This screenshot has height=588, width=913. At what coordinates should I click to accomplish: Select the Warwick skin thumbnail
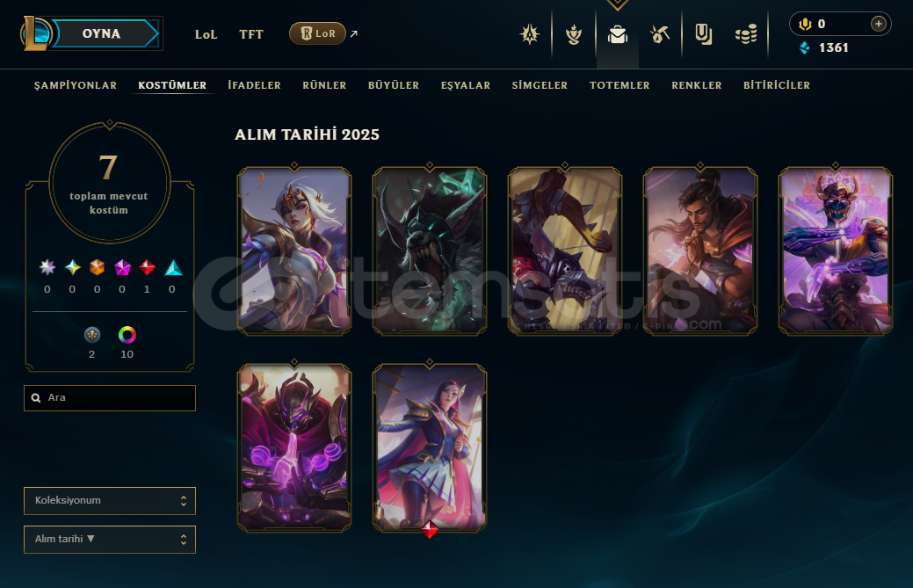(x=430, y=250)
